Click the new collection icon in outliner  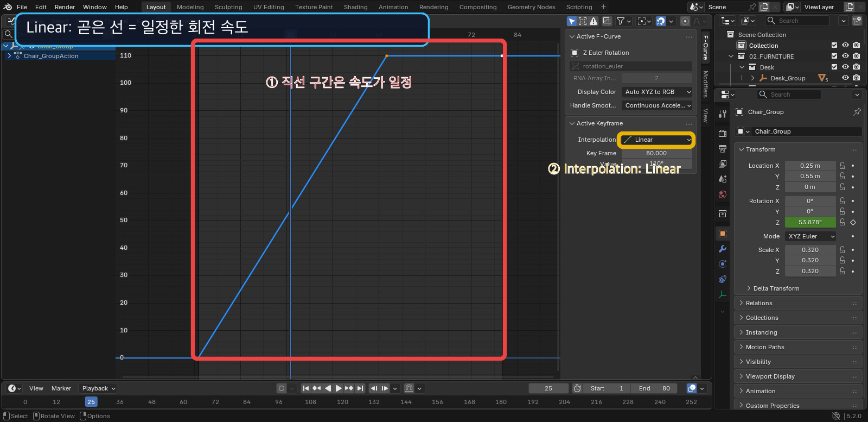coord(857,21)
